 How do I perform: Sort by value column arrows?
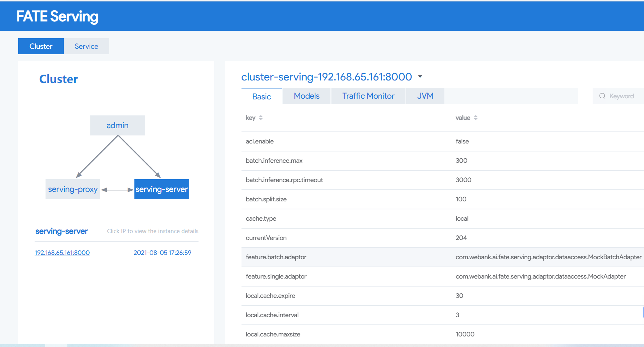pos(476,118)
